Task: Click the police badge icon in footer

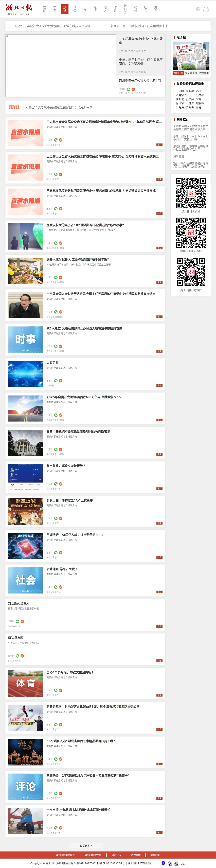Action: coord(164,863)
